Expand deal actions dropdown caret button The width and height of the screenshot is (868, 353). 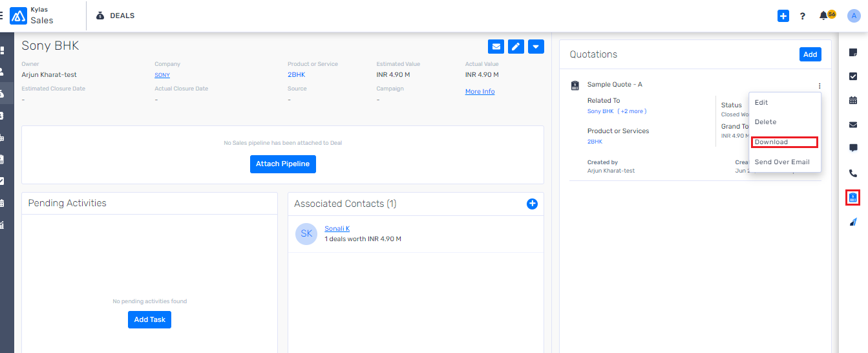click(x=536, y=47)
